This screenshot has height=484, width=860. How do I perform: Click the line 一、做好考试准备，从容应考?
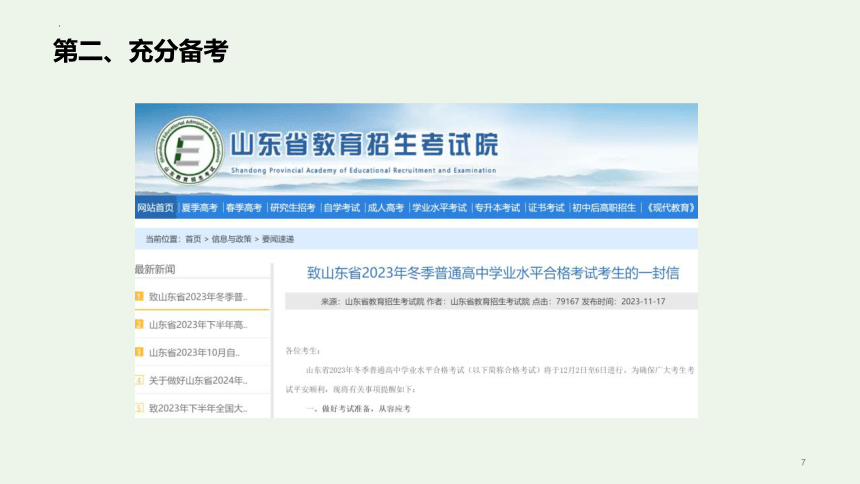tap(358, 409)
